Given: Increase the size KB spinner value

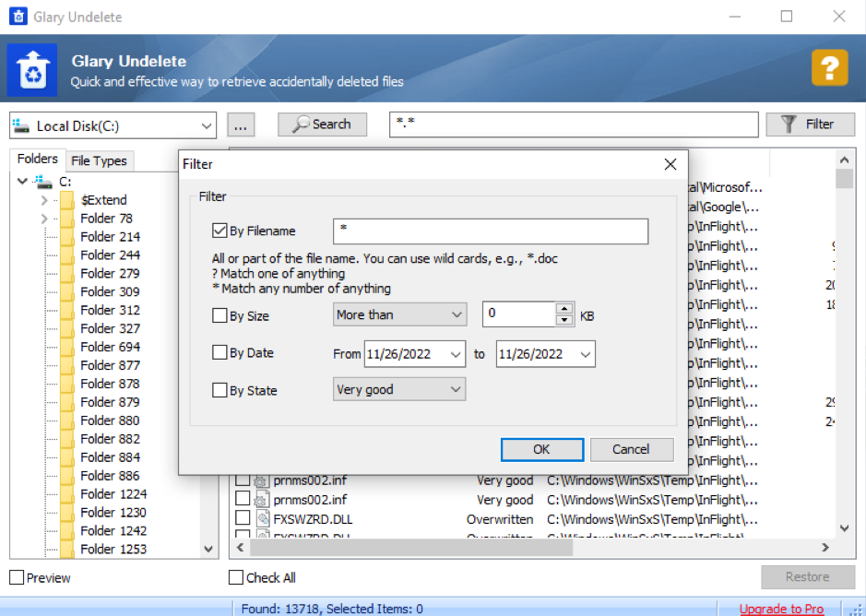Looking at the screenshot, I should click(x=563, y=308).
